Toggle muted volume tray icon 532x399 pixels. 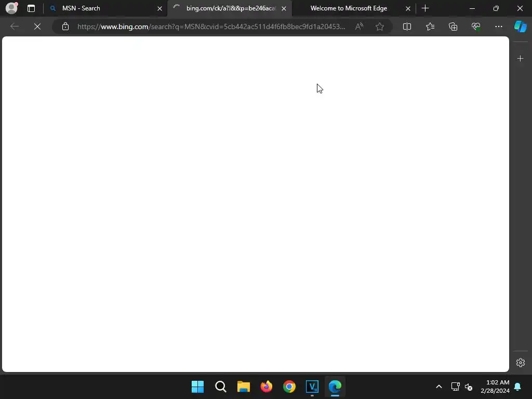[x=469, y=387]
